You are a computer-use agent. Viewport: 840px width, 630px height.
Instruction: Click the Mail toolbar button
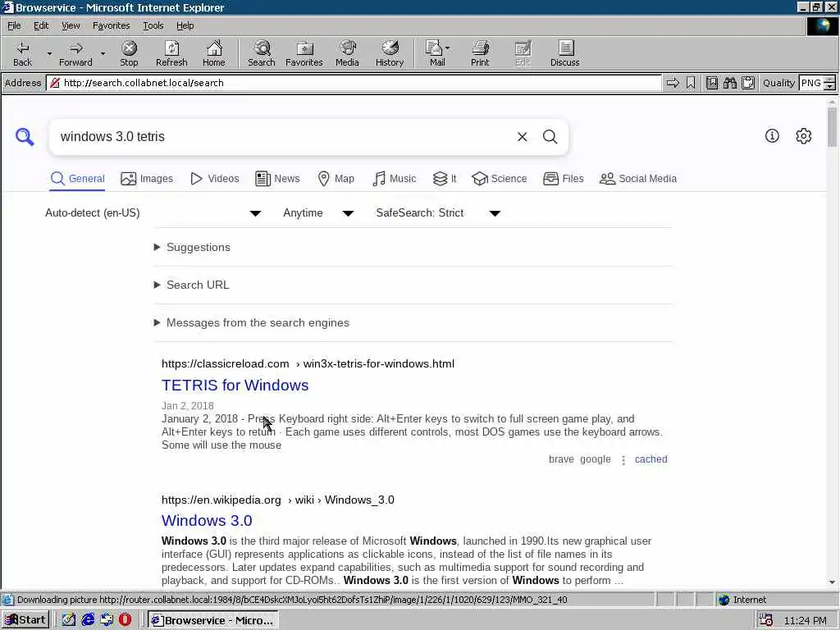click(x=437, y=53)
